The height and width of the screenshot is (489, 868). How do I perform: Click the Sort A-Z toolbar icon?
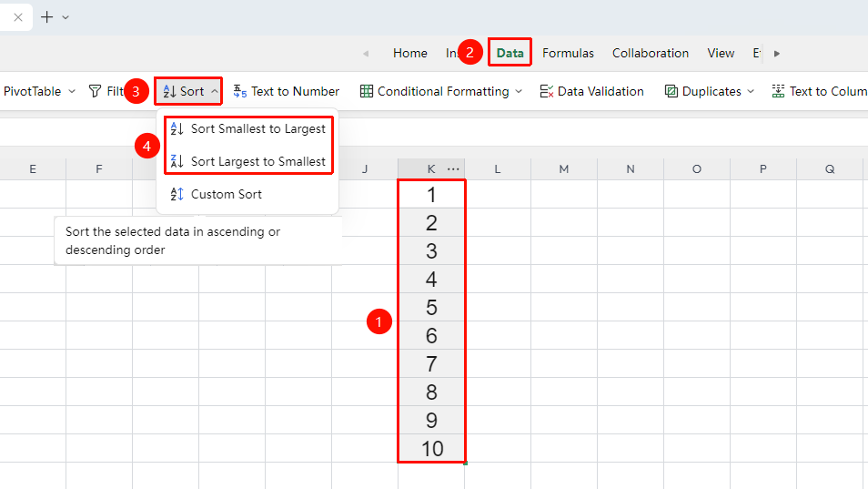169,91
